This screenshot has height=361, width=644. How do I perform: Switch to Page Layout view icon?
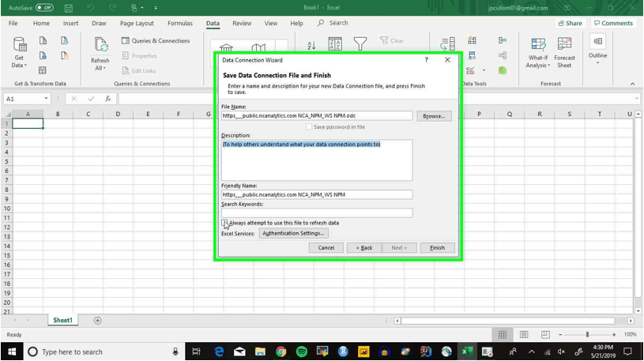click(524, 335)
